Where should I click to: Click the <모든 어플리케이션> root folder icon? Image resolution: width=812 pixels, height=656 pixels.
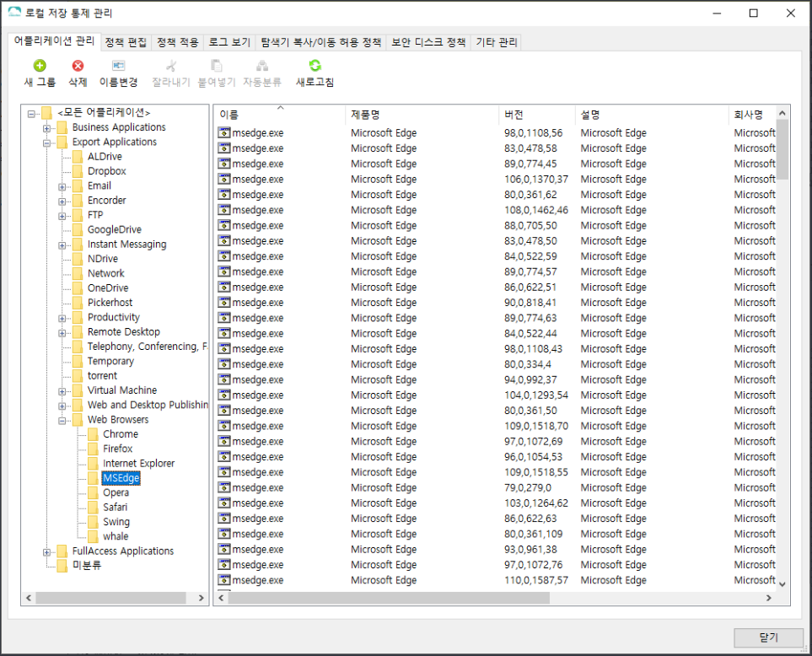47,112
